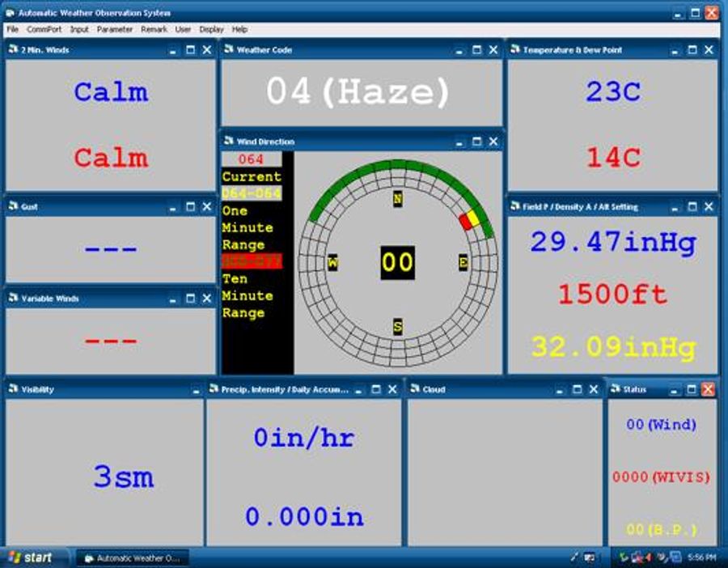Close the Precip. Intensity window
The width and height of the screenshot is (728, 568).
[x=393, y=389]
